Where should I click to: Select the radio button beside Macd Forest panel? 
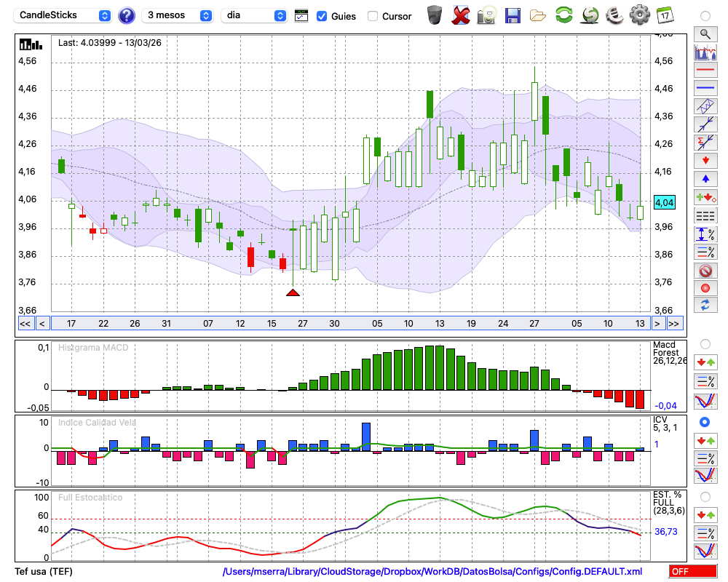coord(705,343)
